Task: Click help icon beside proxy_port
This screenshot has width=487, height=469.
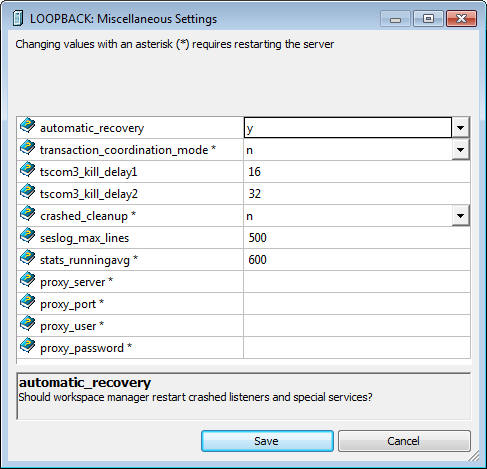Action: point(27,302)
